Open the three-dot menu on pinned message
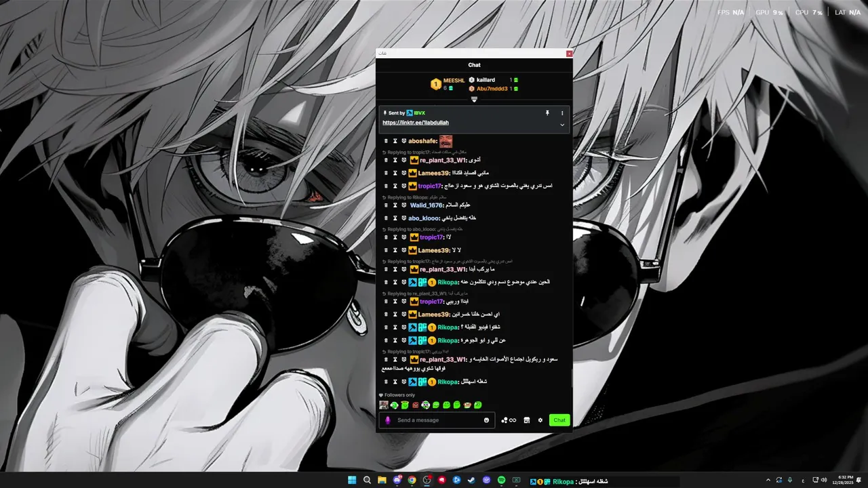This screenshot has width=868, height=488. (562, 113)
